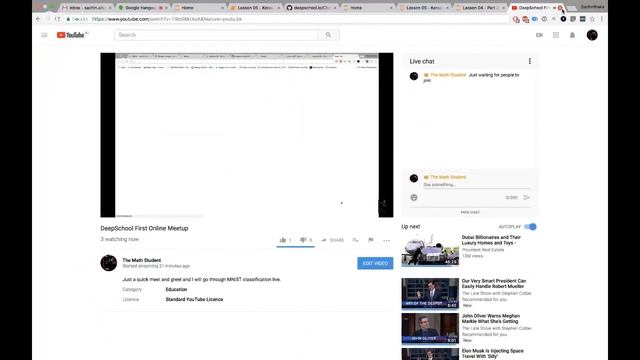640x360 pixels.
Task: Click the magnifier search button
Action: 329,35
